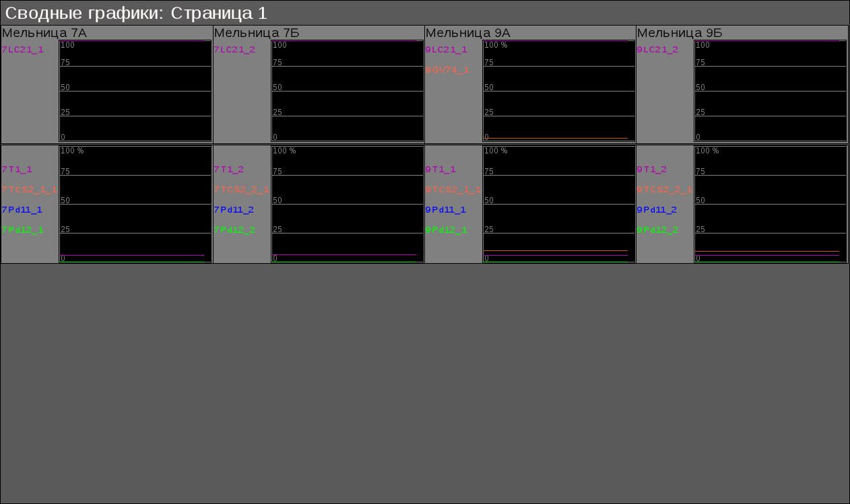Select the 7TCS2_1_1 orange tag

coord(30,190)
